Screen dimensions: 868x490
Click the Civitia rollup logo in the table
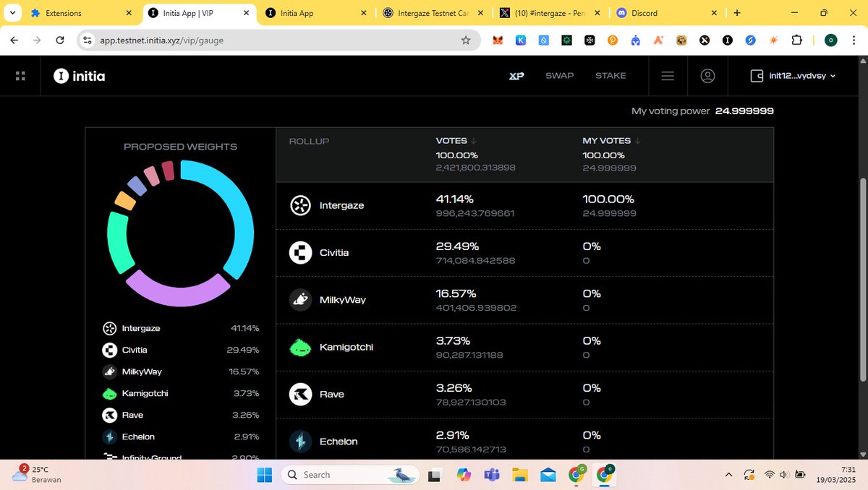pyautogui.click(x=301, y=253)
